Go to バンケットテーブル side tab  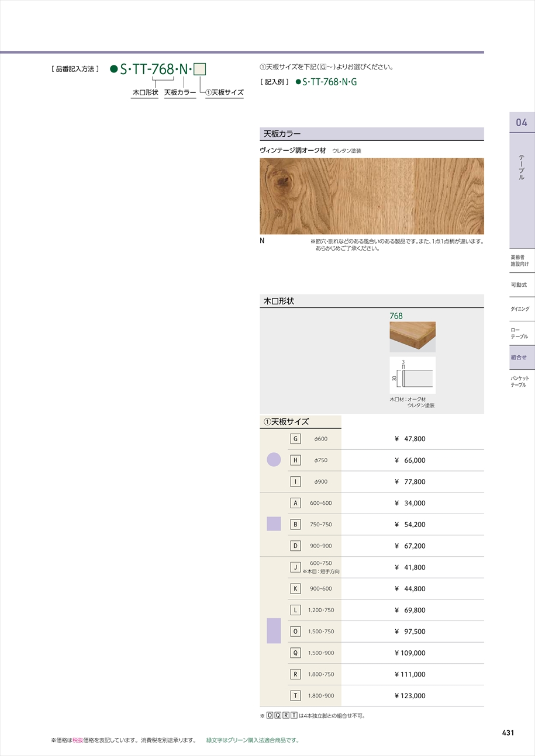(x=519, y=382)
